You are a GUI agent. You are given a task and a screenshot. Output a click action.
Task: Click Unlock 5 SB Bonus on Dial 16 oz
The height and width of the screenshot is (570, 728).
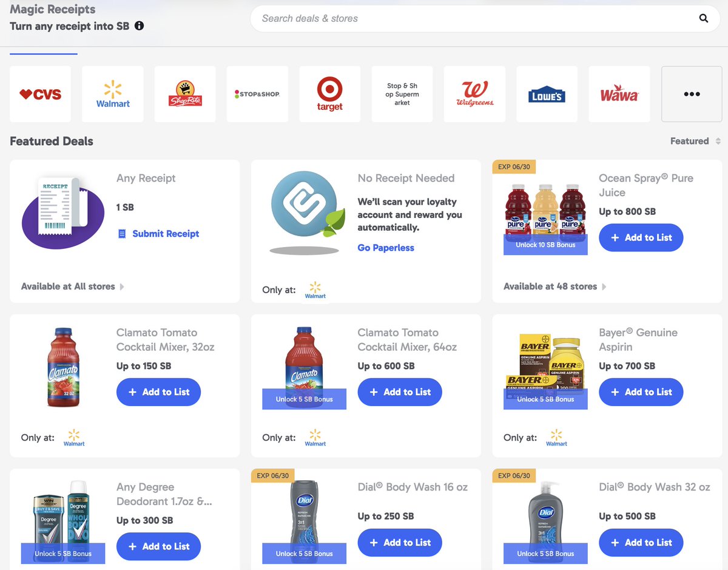pos(305,553)
